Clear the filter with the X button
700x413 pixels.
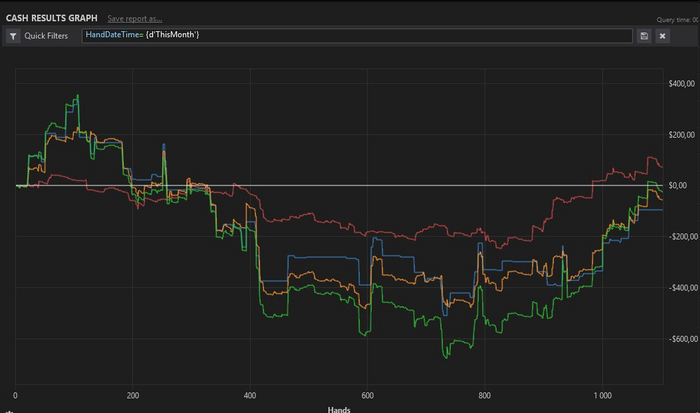[x=662, y=36]
